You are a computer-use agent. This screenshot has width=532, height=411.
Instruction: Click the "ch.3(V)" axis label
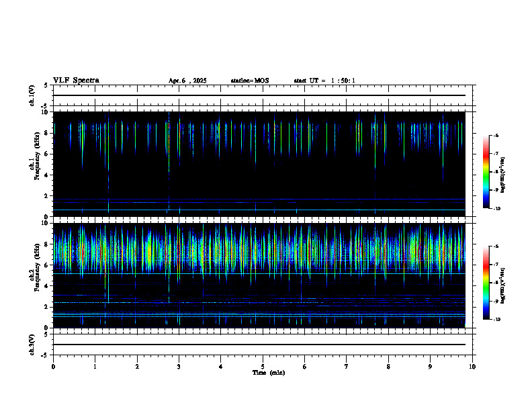(x=32, y=345)
